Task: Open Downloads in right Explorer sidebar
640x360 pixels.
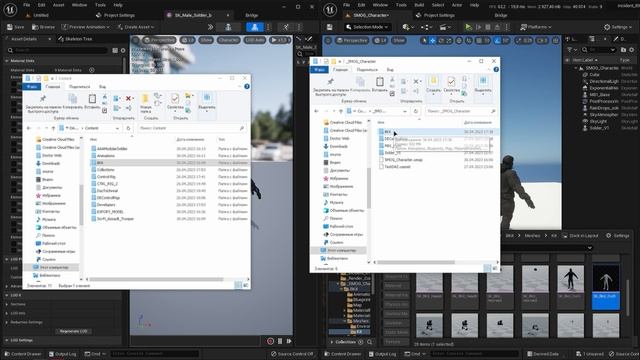Action: click(338, 146)
